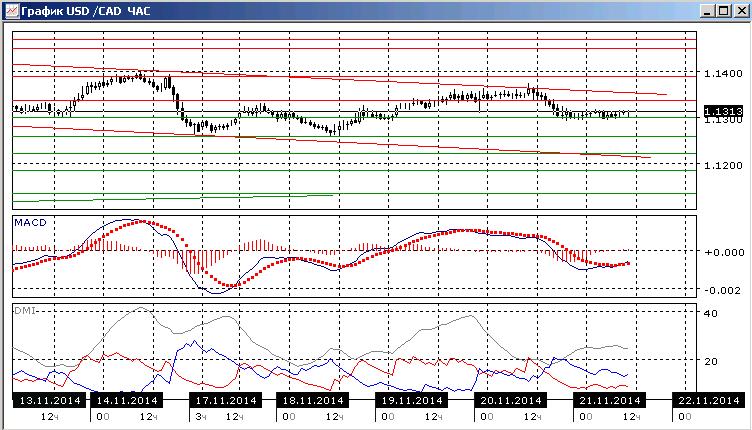
Task: Close the USD/CAD chart window
Action: 741,11
